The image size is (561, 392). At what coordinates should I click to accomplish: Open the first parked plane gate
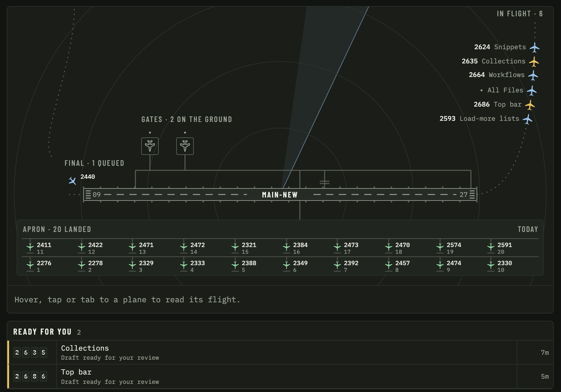pyautogui.click(x=150, y=146)
